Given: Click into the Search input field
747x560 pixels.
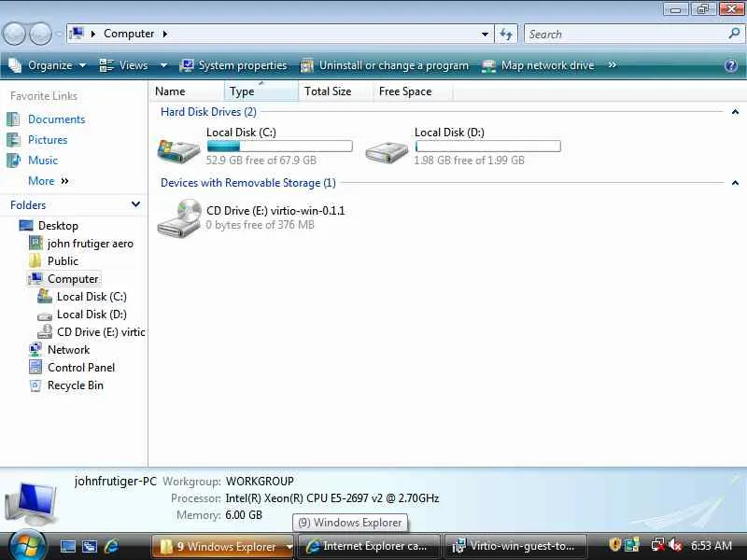Looking at the screenshot, I should (625, 34).
